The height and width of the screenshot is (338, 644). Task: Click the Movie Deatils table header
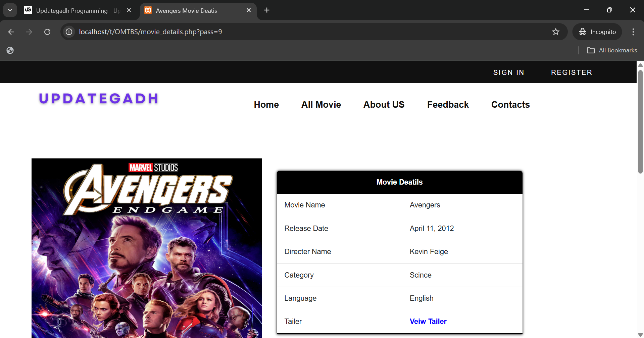400,182
